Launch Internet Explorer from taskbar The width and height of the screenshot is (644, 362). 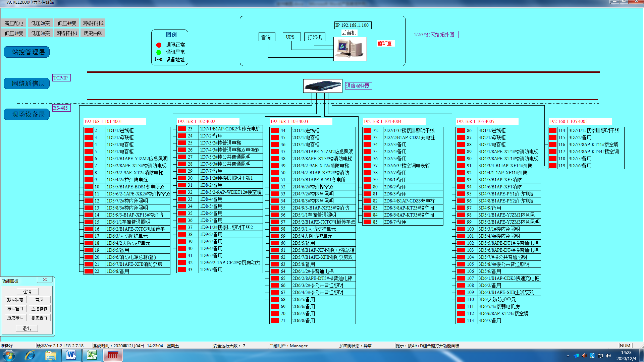click(x=30, y=355)
